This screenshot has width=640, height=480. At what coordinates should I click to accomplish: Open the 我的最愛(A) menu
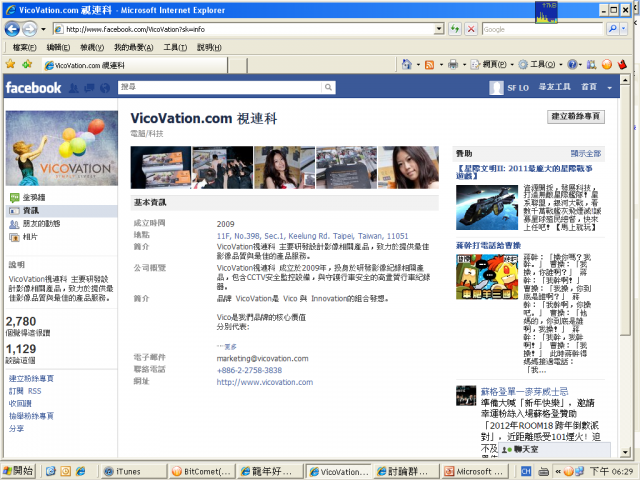point(133,47)
